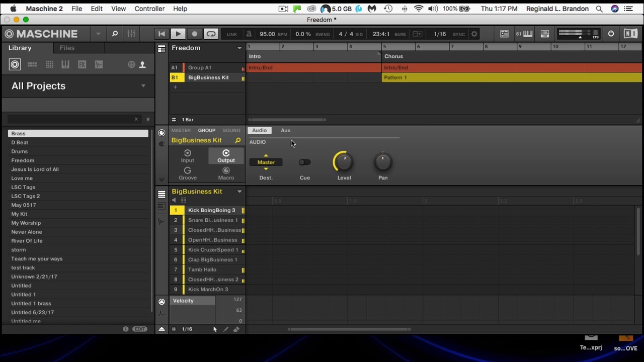Image resolution: width=644 pixels, height=362 pixels.
Task: Toggle the mixer view icon in header
Action: click(131, 34)
